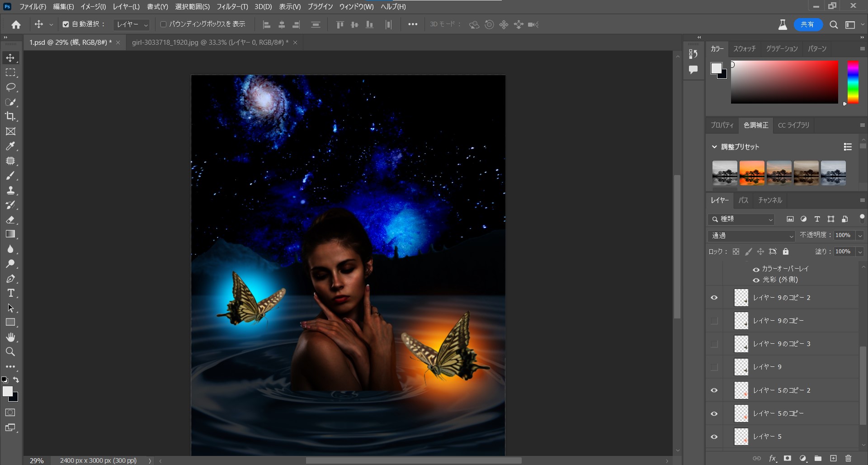Collapse the 調整プリセット section
Image resolution: width=868 pixels, height=465 pixels.
pos(714,147)
